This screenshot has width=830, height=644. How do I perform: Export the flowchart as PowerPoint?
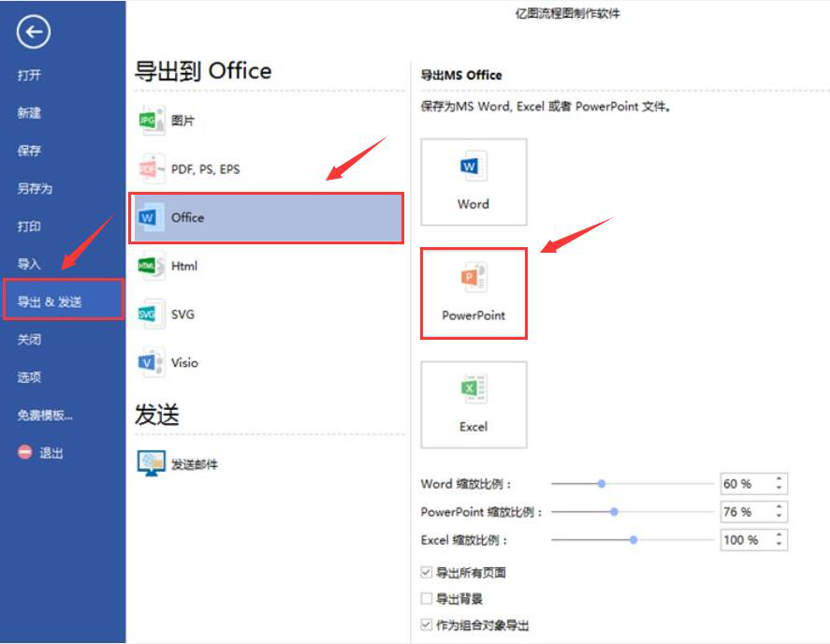click(x=473, y=293)
